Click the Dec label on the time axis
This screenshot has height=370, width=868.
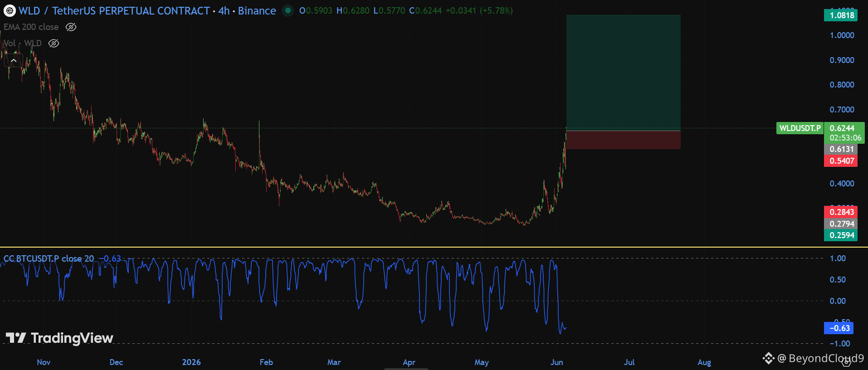coord(116,362)
